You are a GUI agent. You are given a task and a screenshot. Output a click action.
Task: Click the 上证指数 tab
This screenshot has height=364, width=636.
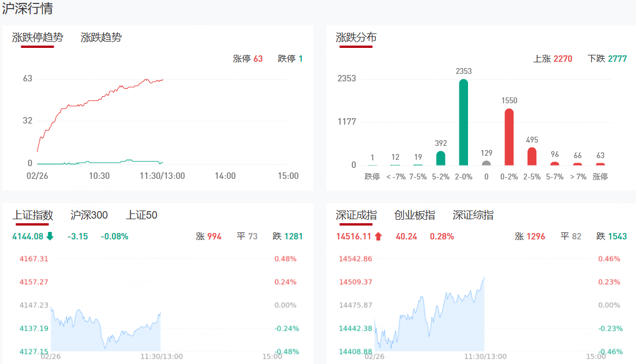pyautogui.click(x=33, y=215)
